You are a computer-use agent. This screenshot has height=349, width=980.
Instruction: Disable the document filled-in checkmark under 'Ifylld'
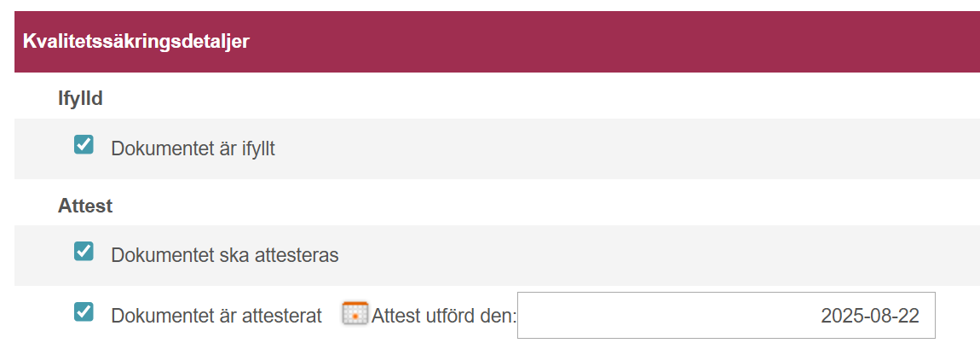point(84,144)
